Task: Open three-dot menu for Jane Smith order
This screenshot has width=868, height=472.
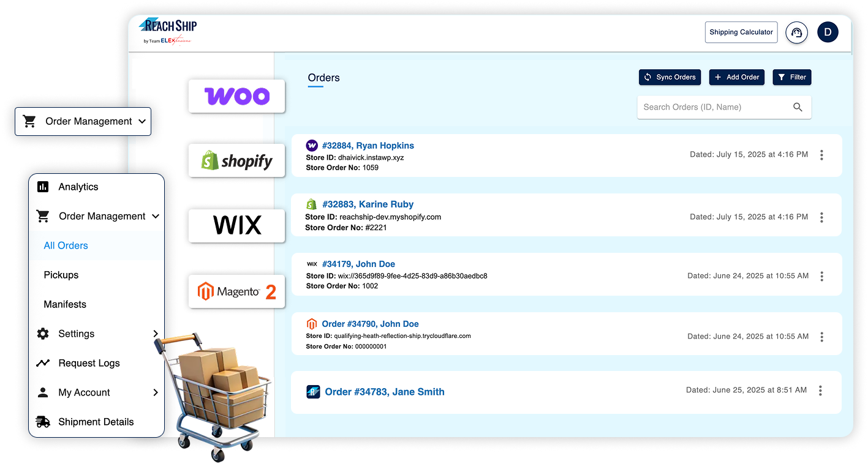Action: (x=820, y=391)
